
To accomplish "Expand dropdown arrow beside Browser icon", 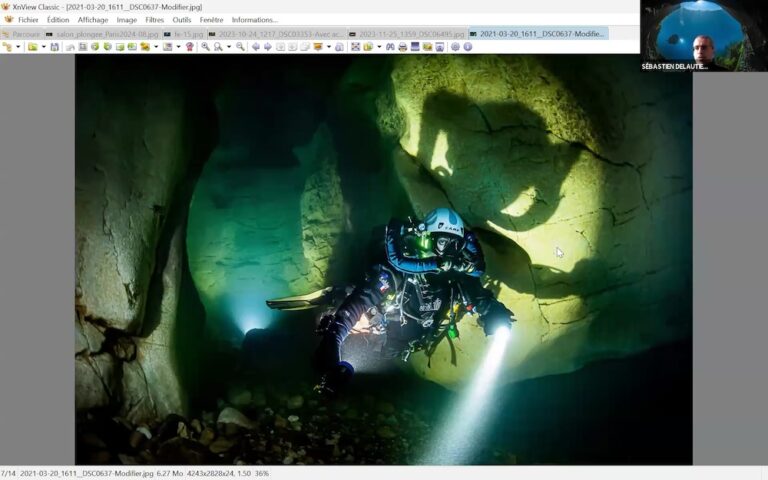I will coord(18,47).
